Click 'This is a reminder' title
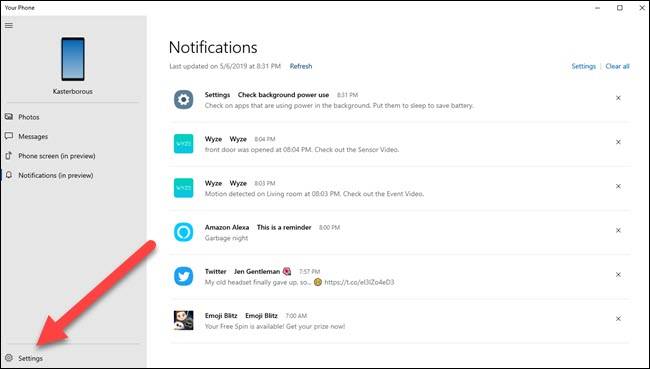The image size is (650, 369). (284, 227)
